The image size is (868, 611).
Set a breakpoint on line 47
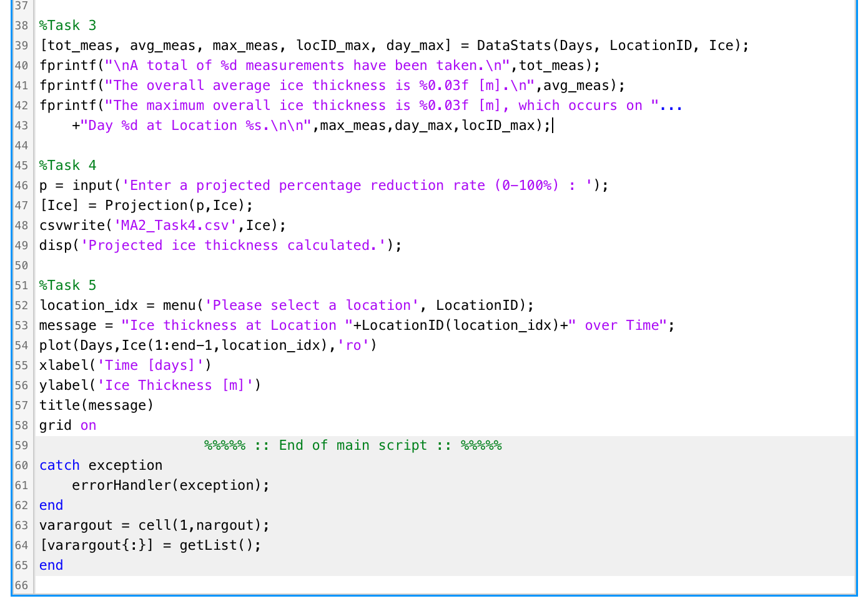pos(21,205)
